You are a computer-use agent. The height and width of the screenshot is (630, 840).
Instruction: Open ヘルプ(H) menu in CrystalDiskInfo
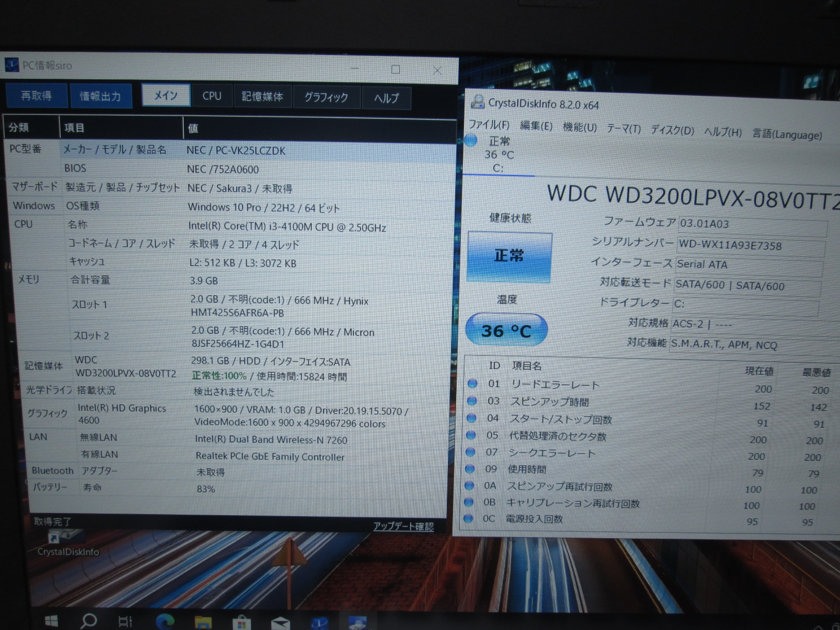point(723,132)
